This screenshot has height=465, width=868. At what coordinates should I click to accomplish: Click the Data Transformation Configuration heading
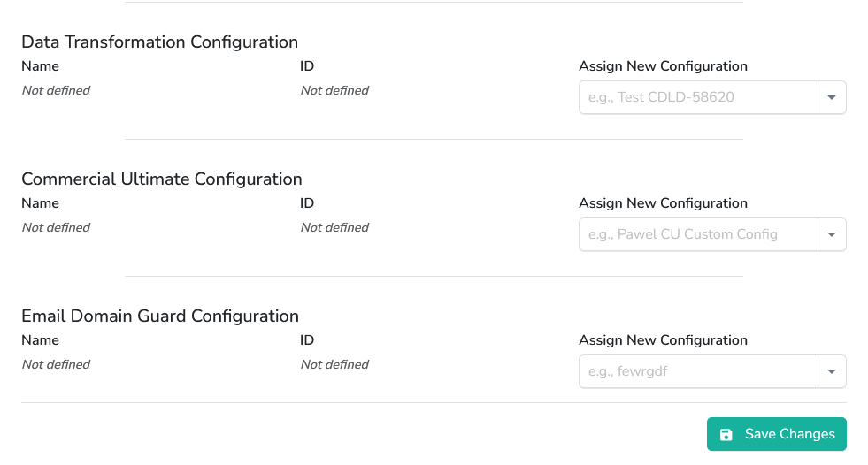point(159,42)
